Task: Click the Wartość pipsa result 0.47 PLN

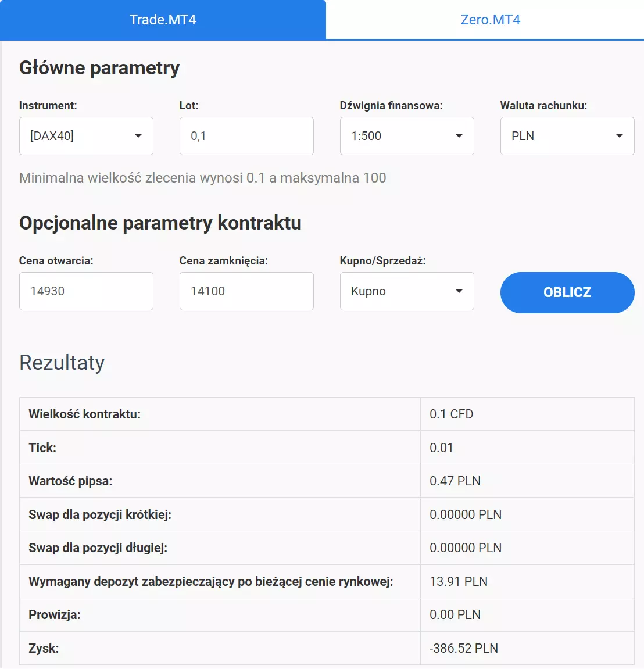Action: point(455,481)
